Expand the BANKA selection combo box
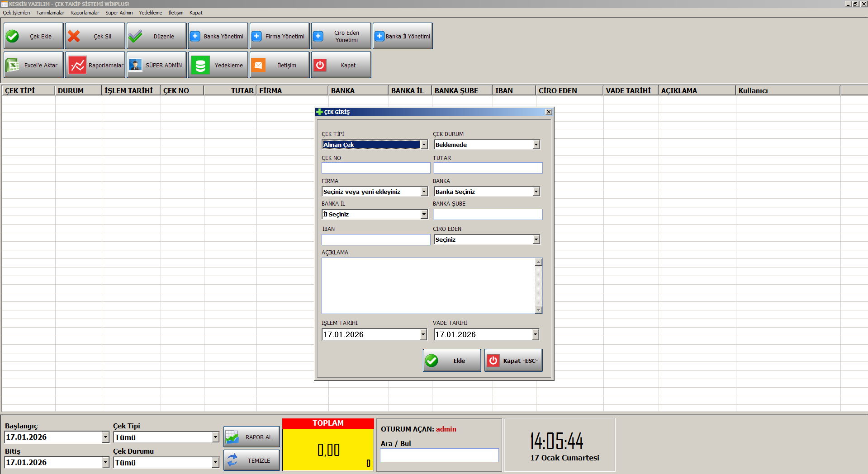This screenshot has width=868, height=474. [536, 192]
